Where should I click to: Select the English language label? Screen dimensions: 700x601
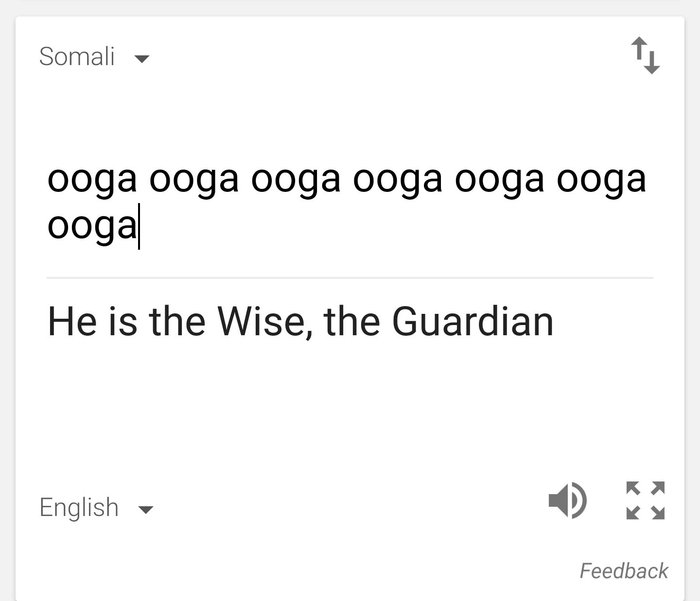point(79,507)
